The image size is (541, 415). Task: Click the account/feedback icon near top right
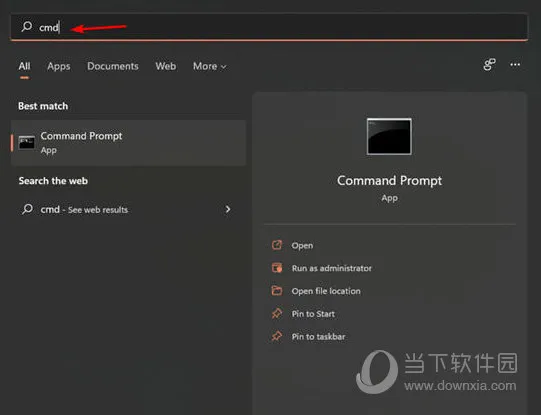489,65
